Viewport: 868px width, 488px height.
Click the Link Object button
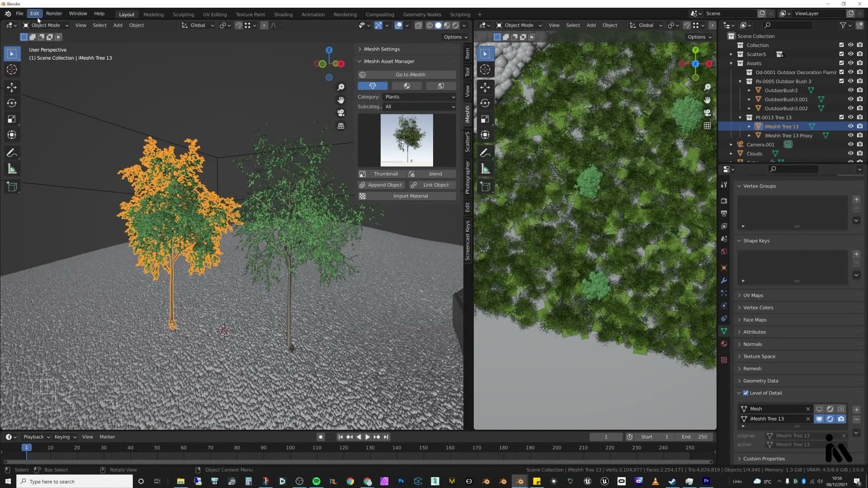432,185
